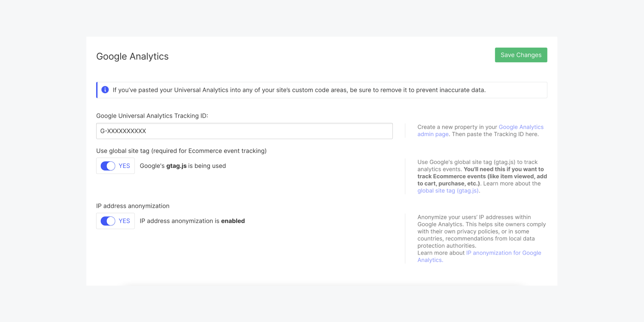Viewport: 644px width, 322px height.
Task: Open the global site tag (gtag.js) link
Action: click(448, 191)
